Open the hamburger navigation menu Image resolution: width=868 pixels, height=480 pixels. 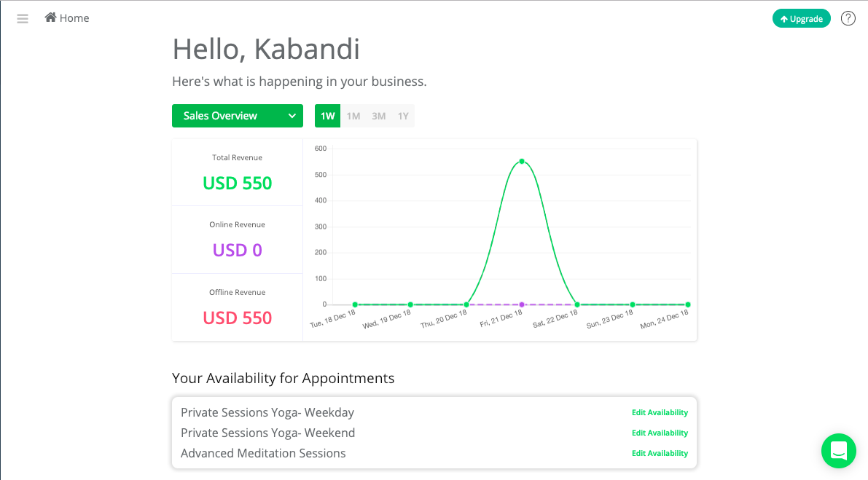(x=22, y=19)
